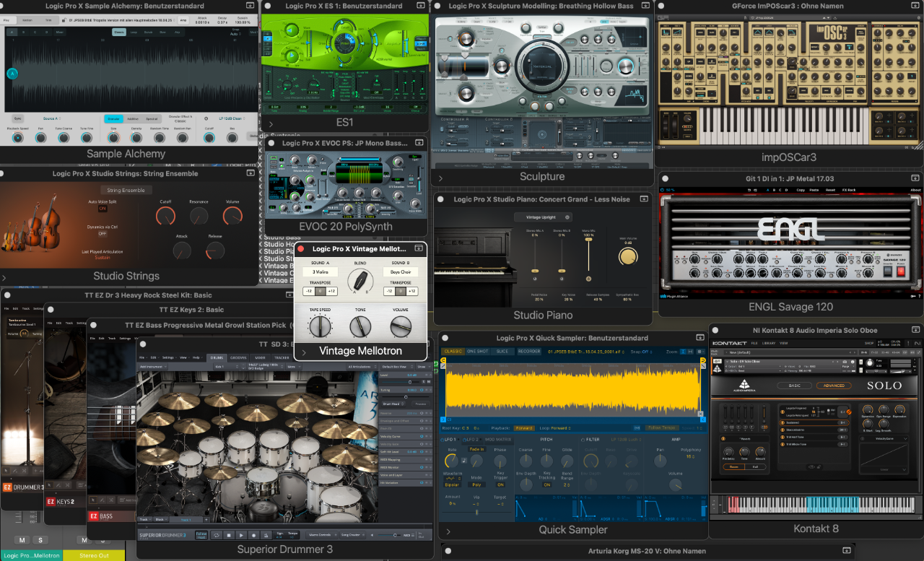Click the Cutoff knob in Studio Strings
The width and height of the screenshot is (924, 561).
click(x=165, y=215)
